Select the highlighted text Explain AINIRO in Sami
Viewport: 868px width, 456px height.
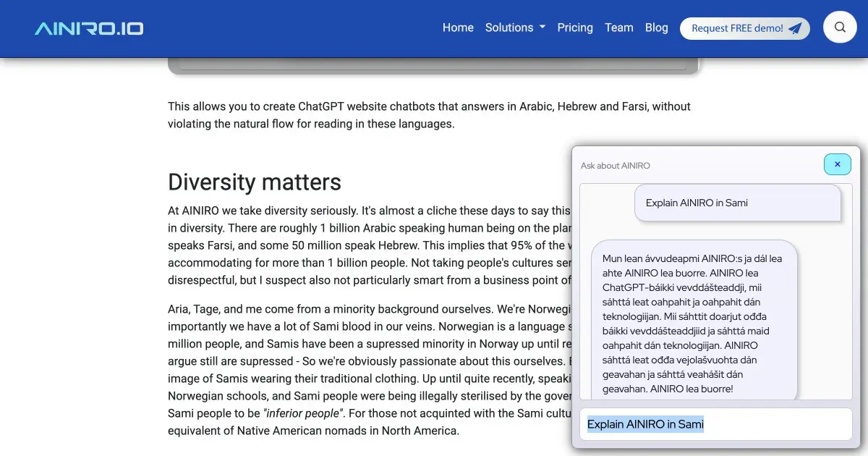tap(644, 424)
